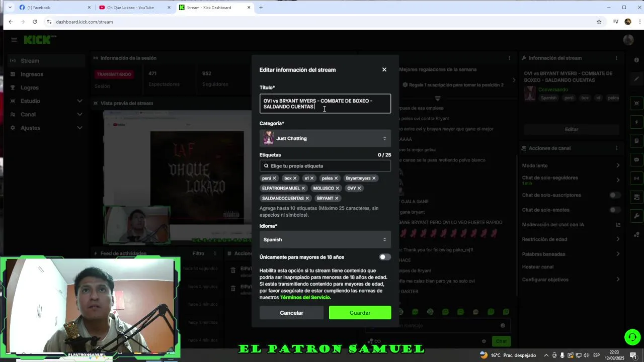The width and height of the screenshot is (644, 362).
Task: Open chat settings gear icon
Action: (484, 341)
